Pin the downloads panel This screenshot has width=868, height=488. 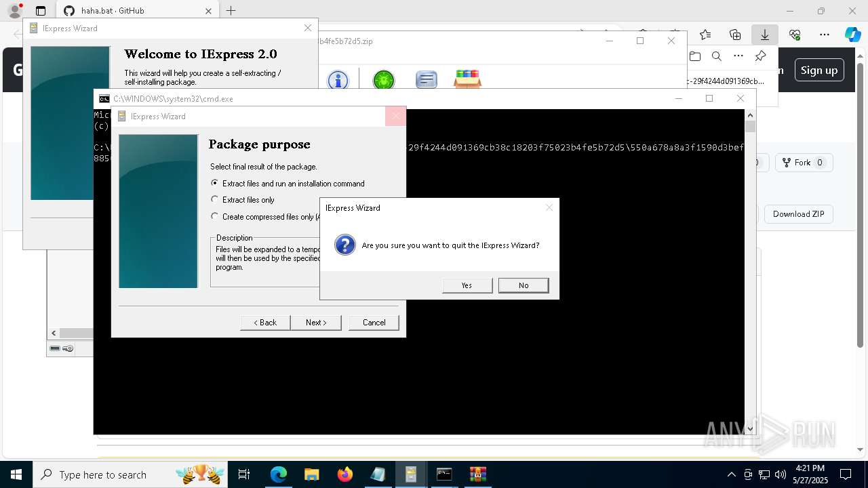tap(760, 56)
